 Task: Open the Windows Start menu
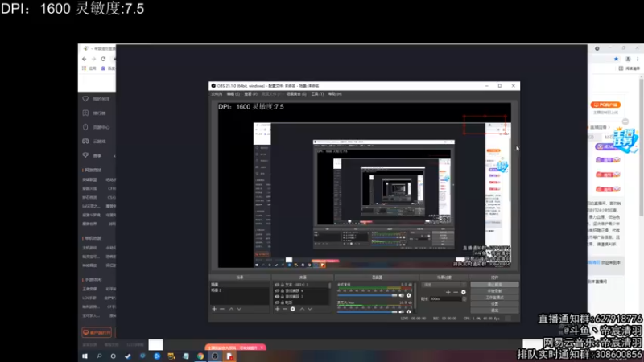coord(85,356)
